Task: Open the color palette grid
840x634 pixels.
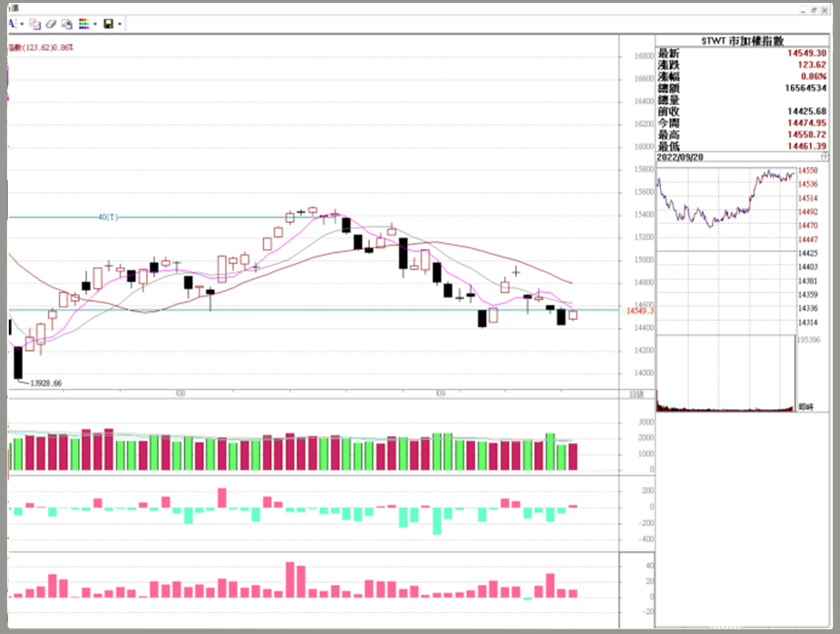Action: (84, 24)
